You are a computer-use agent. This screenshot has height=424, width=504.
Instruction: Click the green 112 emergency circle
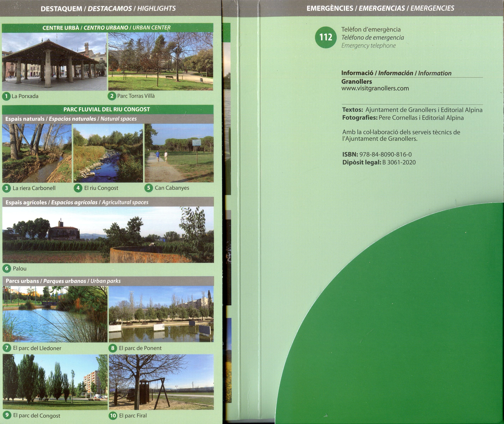(x=326, y=37)
